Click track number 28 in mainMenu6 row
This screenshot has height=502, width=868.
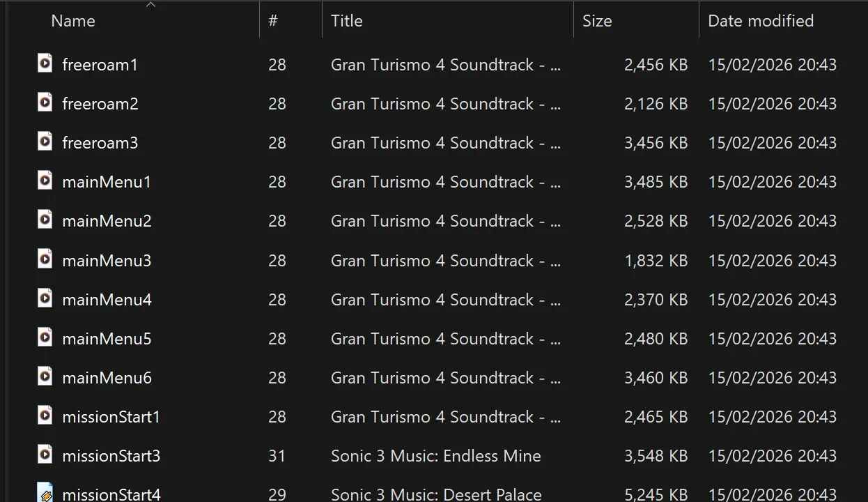pos(277,378)
